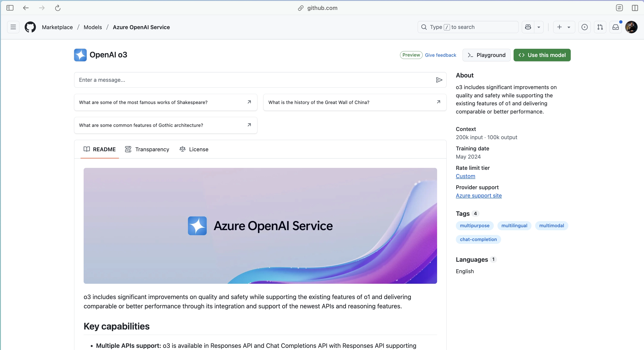Viewport: 644px width, 350px height.
Task: Expand the Copilot dropdown arrow
Action: (x=539, y=27)
